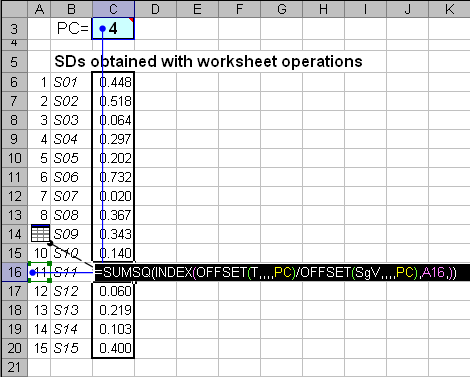Select the row 21 header
Image resolution: width=470 pixels, height=377 pixels.
14,367
